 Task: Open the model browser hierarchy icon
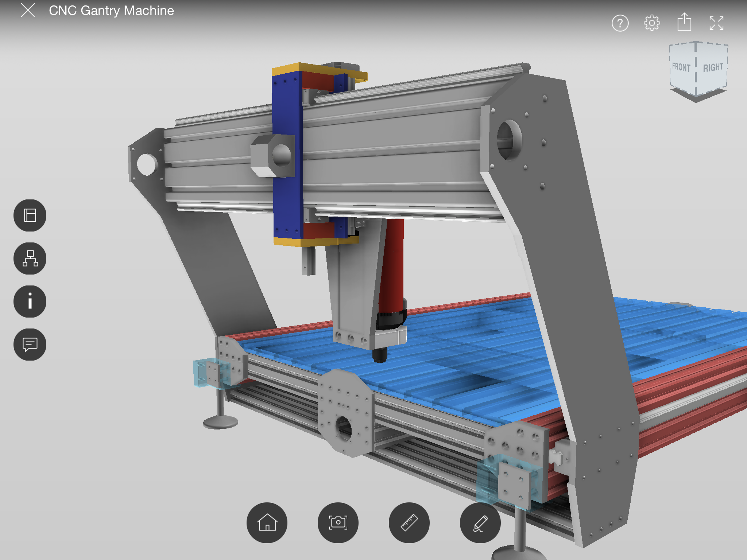coord(30,258)
